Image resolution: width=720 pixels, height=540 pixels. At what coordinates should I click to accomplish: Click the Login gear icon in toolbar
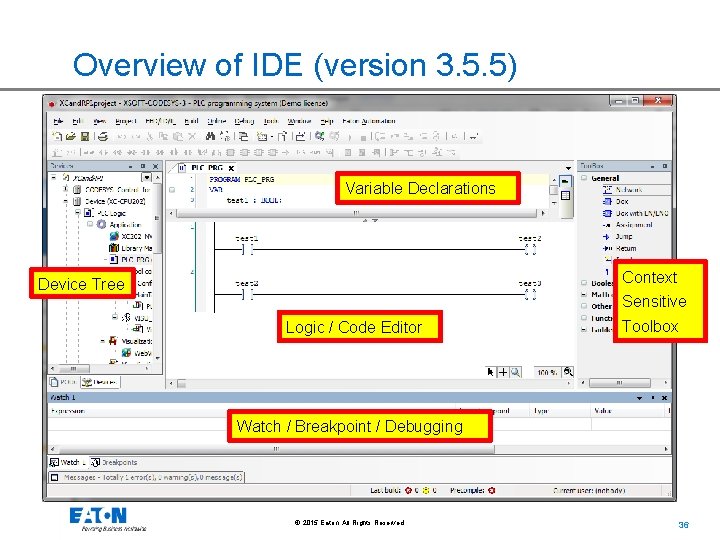point(320,136)
